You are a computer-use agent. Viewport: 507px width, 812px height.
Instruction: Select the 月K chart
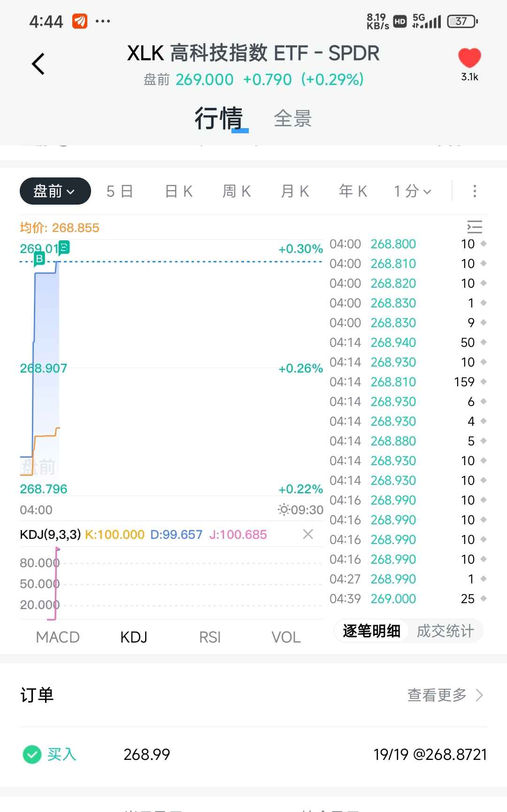point(295,191)
